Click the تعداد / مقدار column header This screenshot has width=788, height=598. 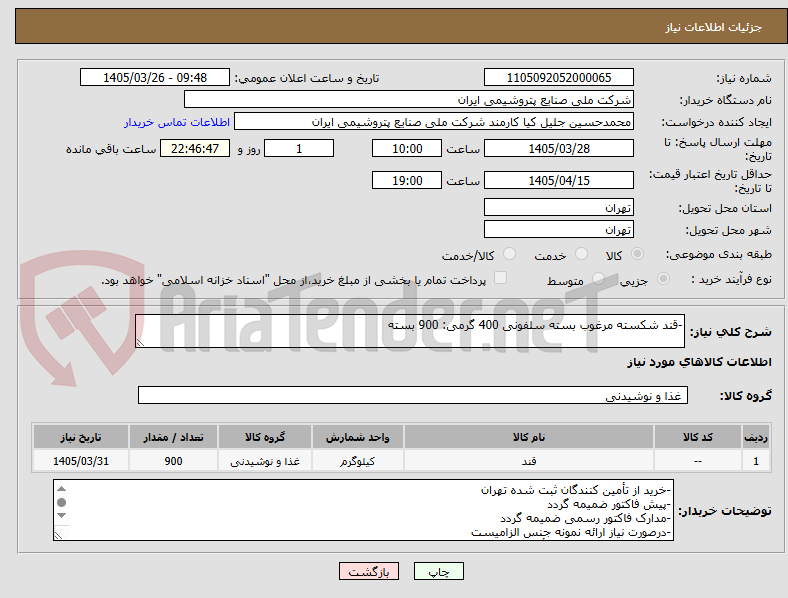[x=173, y=437]
